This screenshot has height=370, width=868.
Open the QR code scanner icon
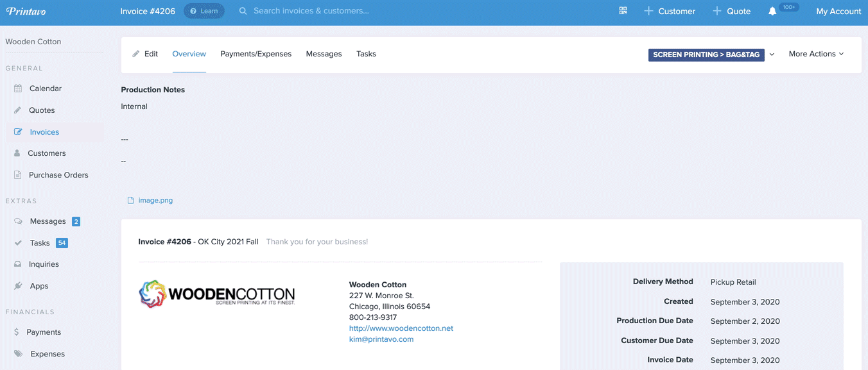[x=623, y=11]
